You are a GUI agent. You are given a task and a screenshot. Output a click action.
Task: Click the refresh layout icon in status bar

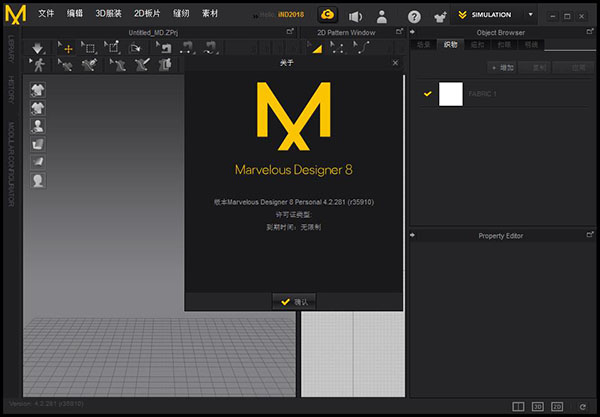pyautogui.click(x=582, y=406)
